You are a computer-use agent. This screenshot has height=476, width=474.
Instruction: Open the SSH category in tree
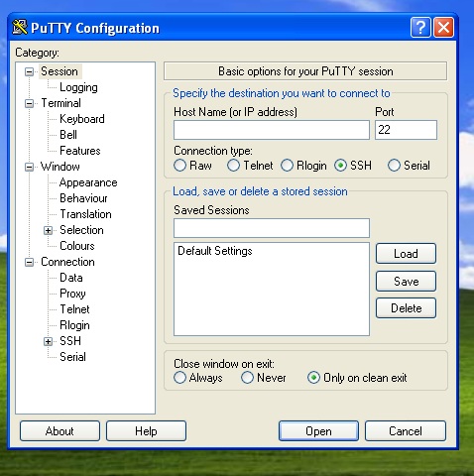click(70, 341)
